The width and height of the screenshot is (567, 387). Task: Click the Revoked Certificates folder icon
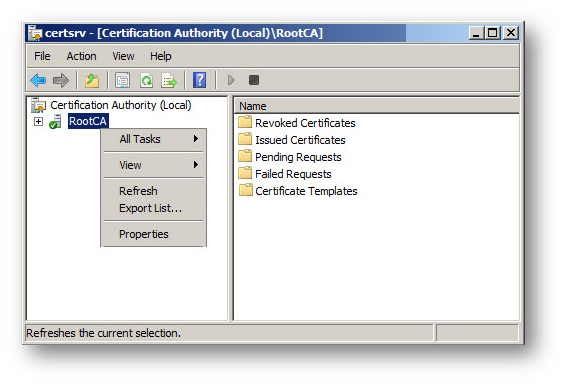point(245,122)
